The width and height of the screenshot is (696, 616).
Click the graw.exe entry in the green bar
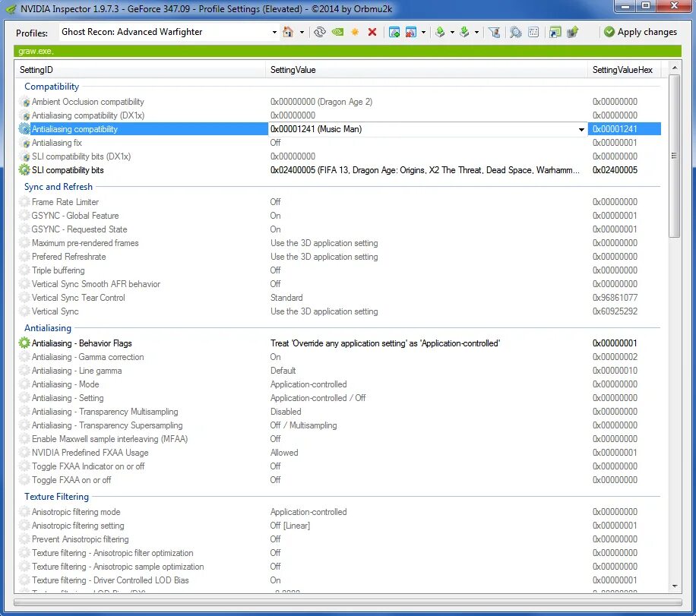click(36, 52)
